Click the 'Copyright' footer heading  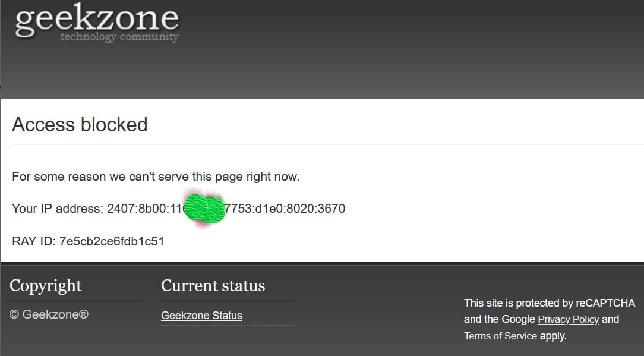coord(46,286)
